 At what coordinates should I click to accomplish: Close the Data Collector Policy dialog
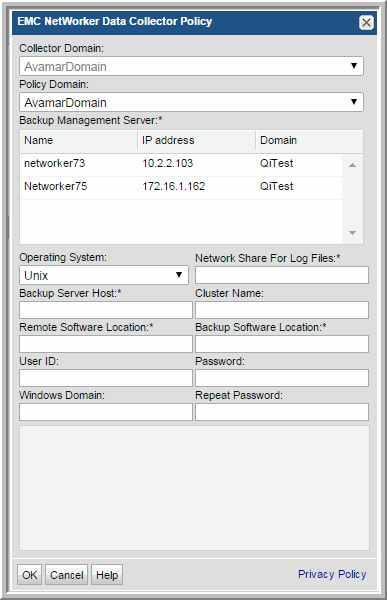366,23
